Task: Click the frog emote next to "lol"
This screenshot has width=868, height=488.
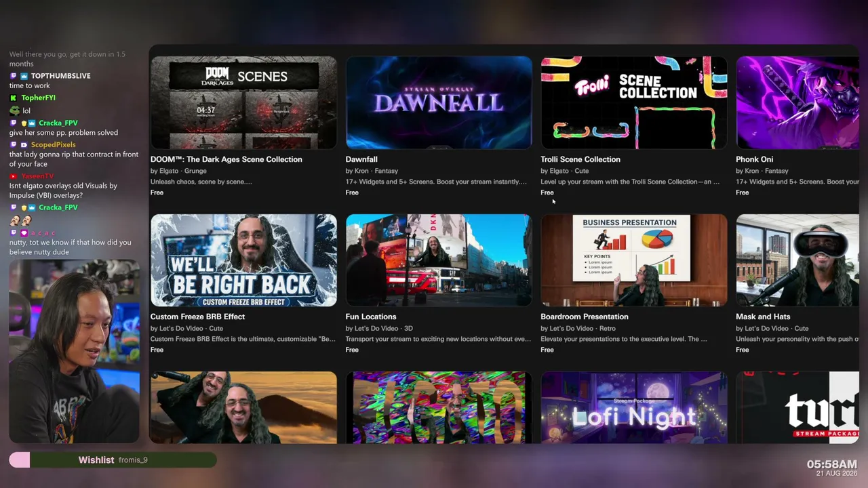Action: [14, 110]
